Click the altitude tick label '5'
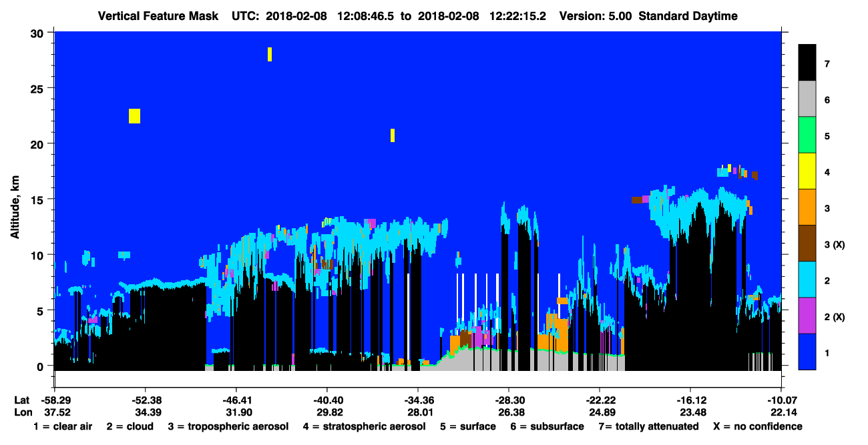 41,310
